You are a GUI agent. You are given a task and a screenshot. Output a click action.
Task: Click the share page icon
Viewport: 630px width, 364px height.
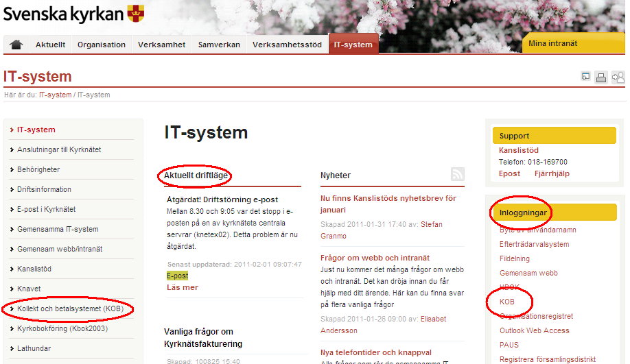618,77
